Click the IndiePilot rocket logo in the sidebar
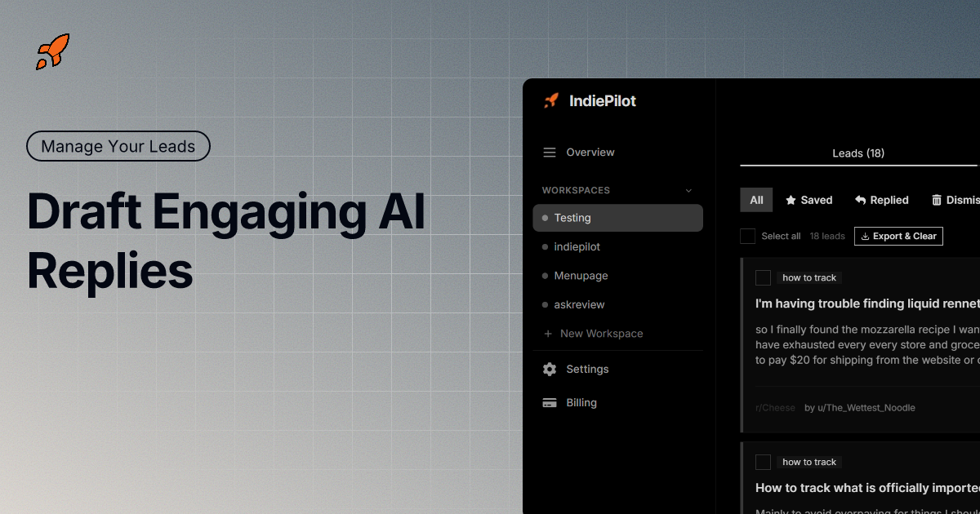Image resolution: width=980 pixels, height=514 pixels. [x=550, y=100]
